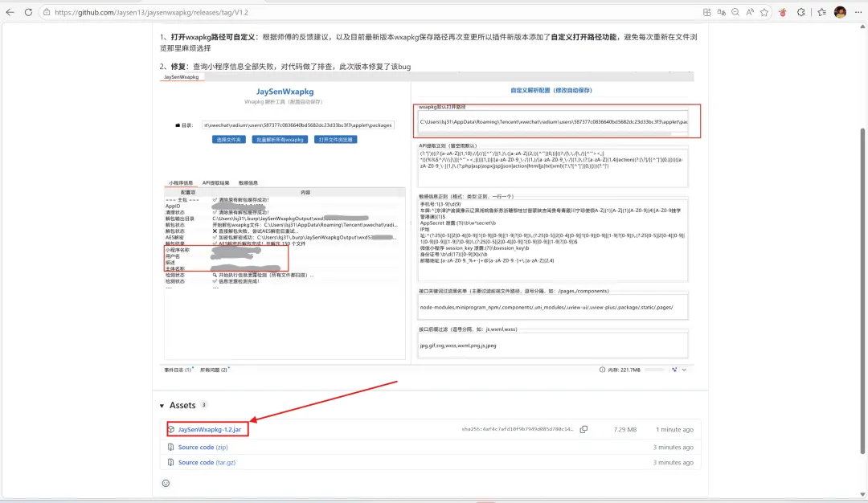
Task: Click the page vertical scrollbar thumb
Action: pos(862,291)
